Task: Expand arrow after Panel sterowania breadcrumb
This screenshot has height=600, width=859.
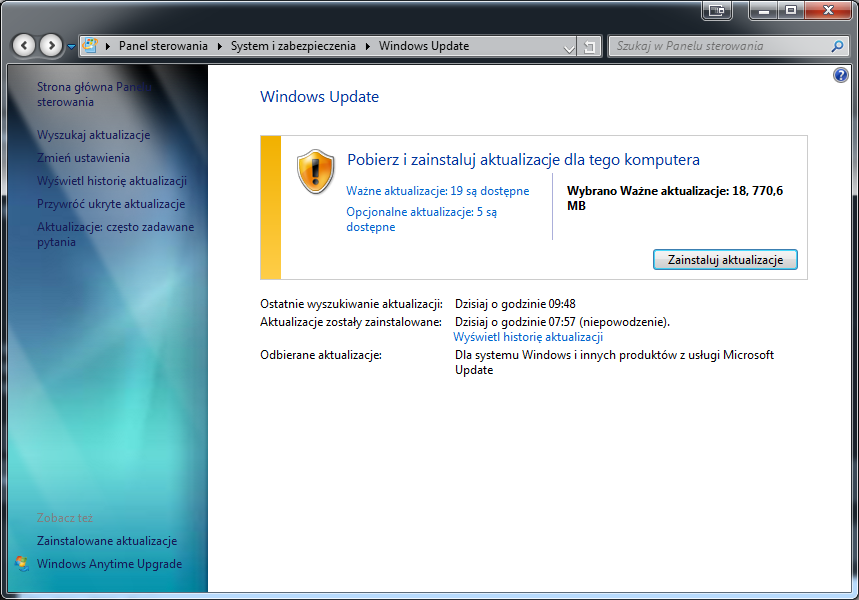Action: (220, 46)
